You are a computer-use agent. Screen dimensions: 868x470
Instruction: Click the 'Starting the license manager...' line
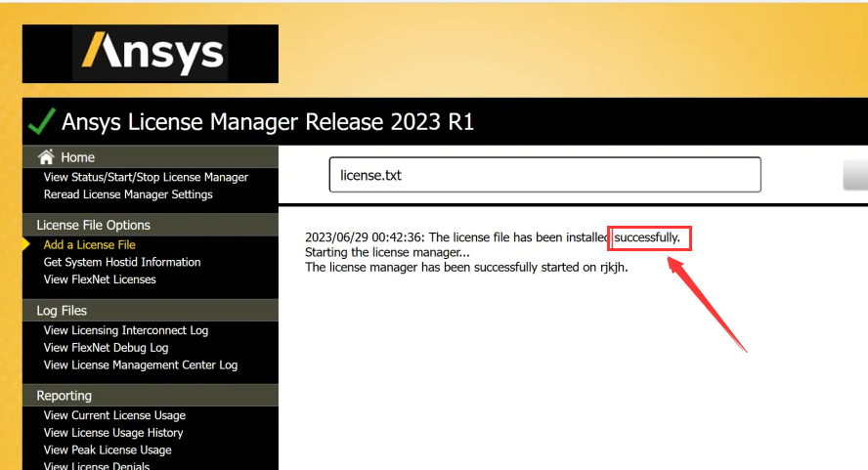387,252
